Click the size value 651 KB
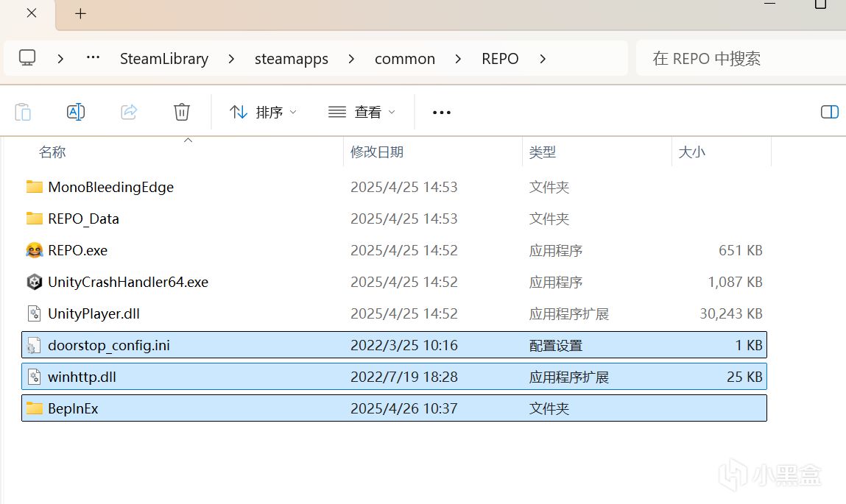This screenshot has height=504, width=846. tap(740, 250)
